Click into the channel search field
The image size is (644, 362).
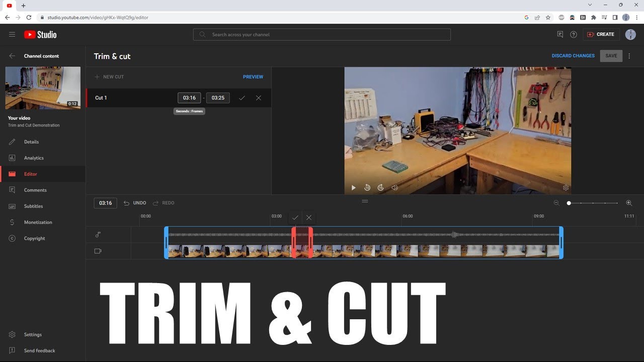coord(322,34)
